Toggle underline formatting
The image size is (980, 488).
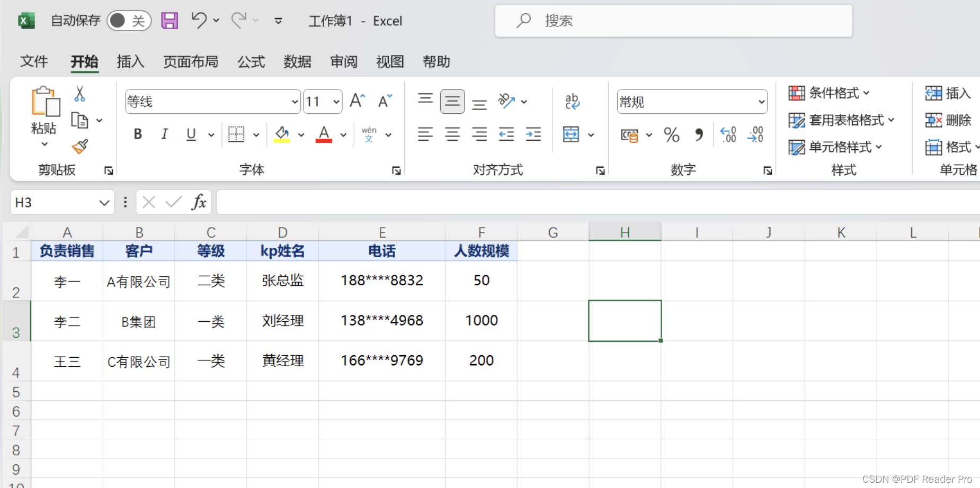click(x=190, y=134)
